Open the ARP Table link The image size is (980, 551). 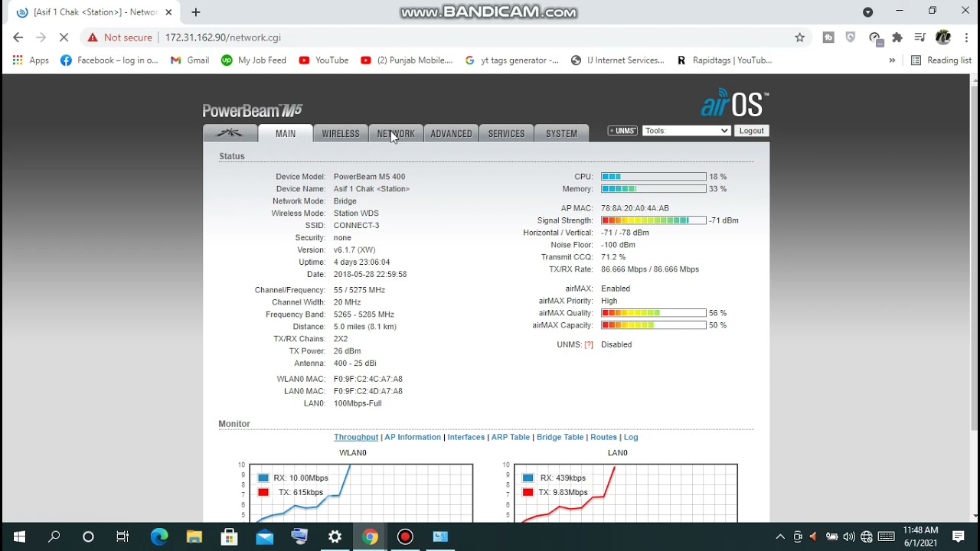(x=511, y=437)
